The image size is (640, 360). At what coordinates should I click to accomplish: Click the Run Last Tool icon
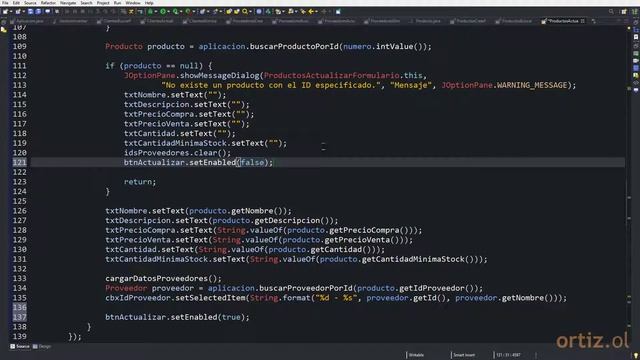click(x=188, y=11)
